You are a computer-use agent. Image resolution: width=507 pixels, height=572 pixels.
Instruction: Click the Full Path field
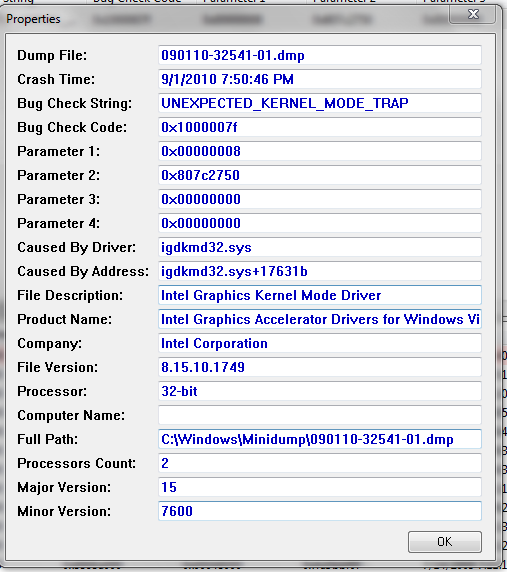coord(320,439)
